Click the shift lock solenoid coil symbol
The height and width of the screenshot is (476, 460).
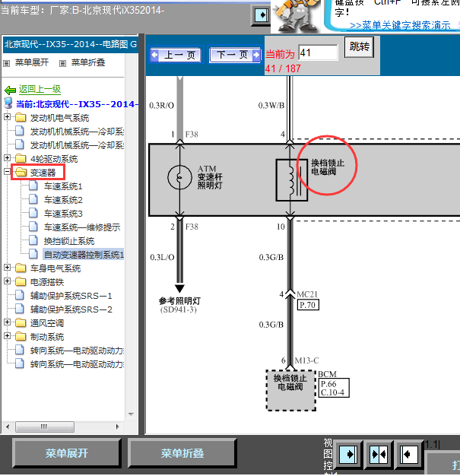click(x=291, y=180)
